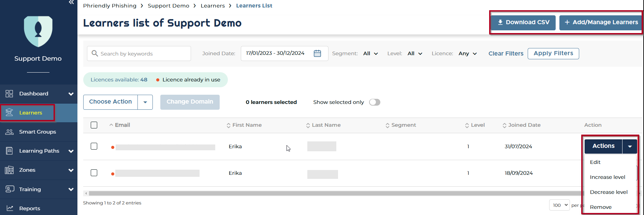The height and width of the screenshot is (215, 644).
Task: Click the Joined Date range field
Action: [284, 53]
